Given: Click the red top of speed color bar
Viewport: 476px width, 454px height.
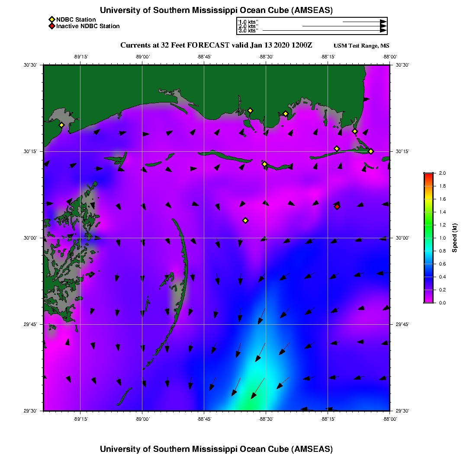Looking at the screenshot, I should (x=428, y=175).
